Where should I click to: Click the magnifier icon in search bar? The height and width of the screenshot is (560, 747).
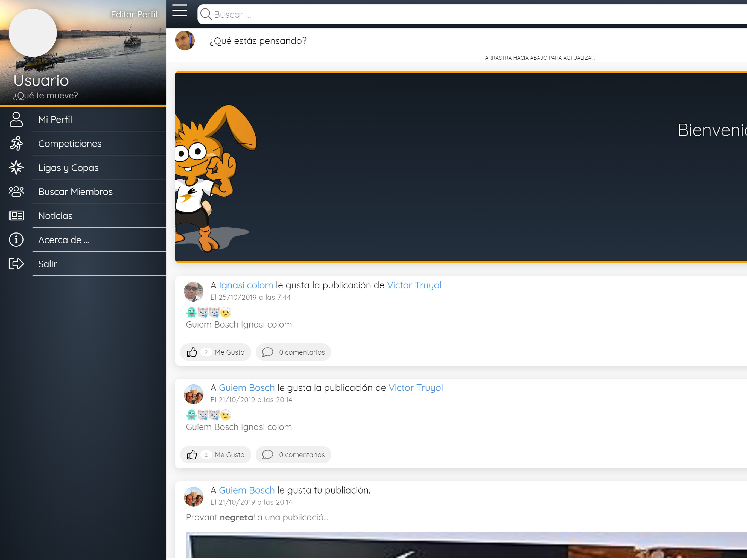tap(206, 14)
